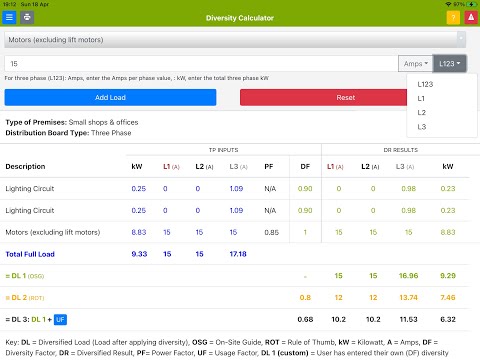Screen dimensions: 480x360
Task: Click the first Lighting Circuit row description
Action: 30,189
